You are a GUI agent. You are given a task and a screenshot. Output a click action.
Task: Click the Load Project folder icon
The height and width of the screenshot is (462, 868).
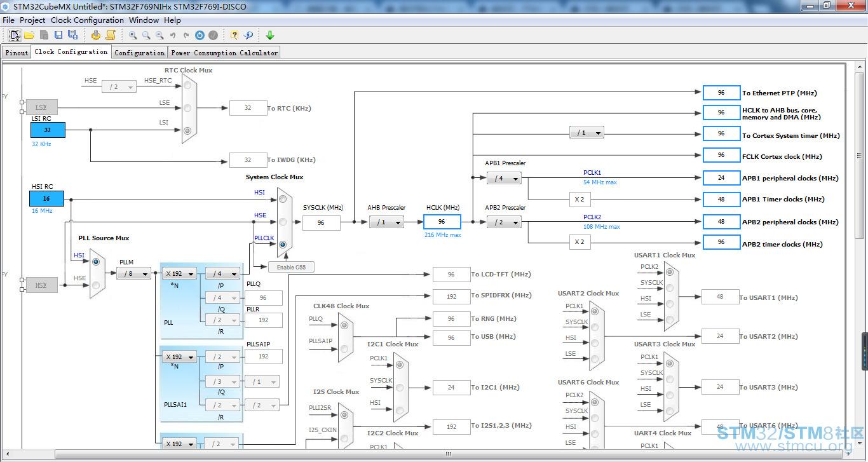[29, 35]
